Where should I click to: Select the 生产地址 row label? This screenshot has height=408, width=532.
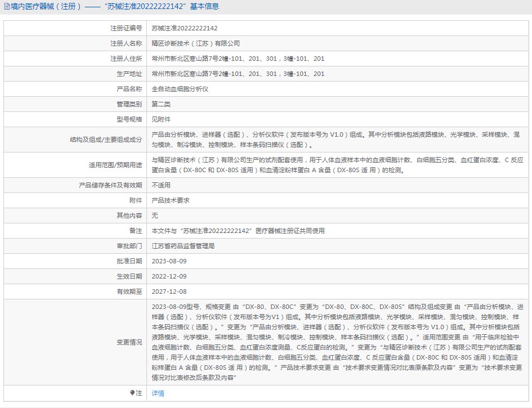coord(129,74)
